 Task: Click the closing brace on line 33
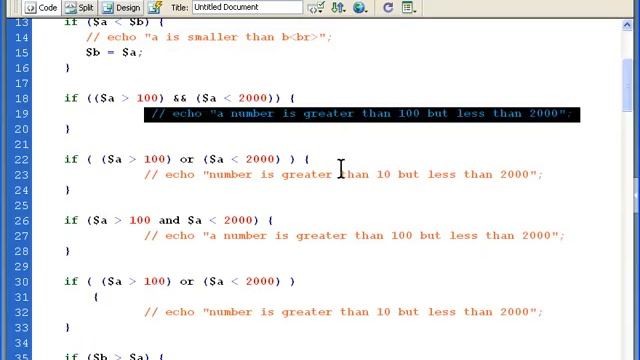click(x=67, y=327)
